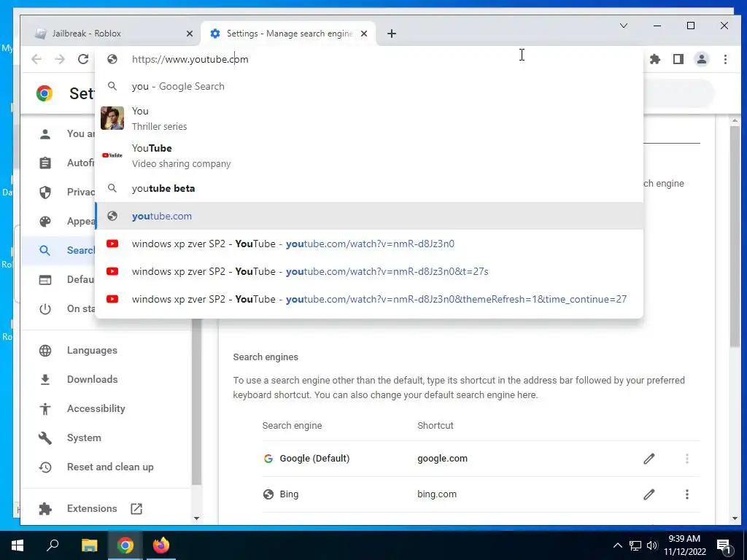Viewport: 747px width, 560px height.
Task: Click the Extensions puzzle icon in sidebar
Action: coord(45,508)
